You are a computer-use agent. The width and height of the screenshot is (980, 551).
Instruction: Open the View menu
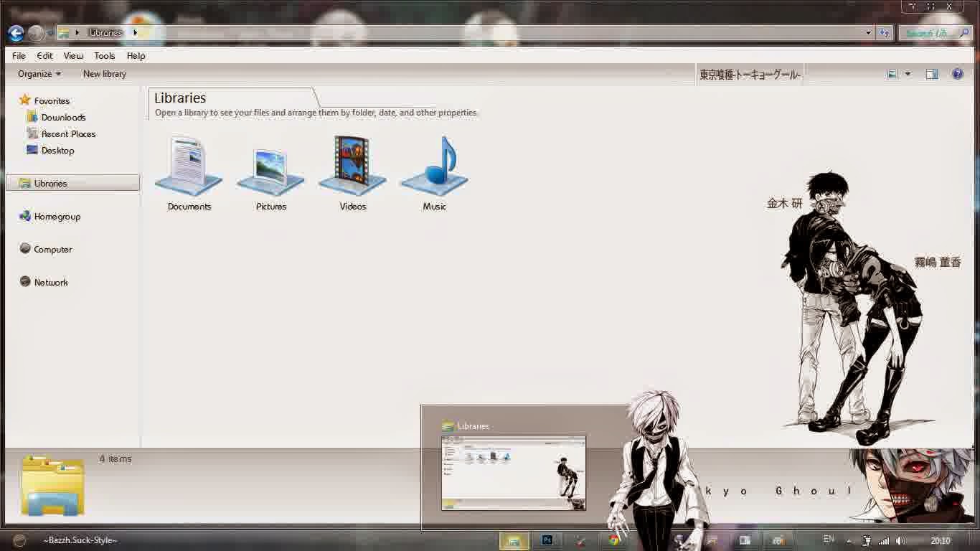(x=73, y=56)
